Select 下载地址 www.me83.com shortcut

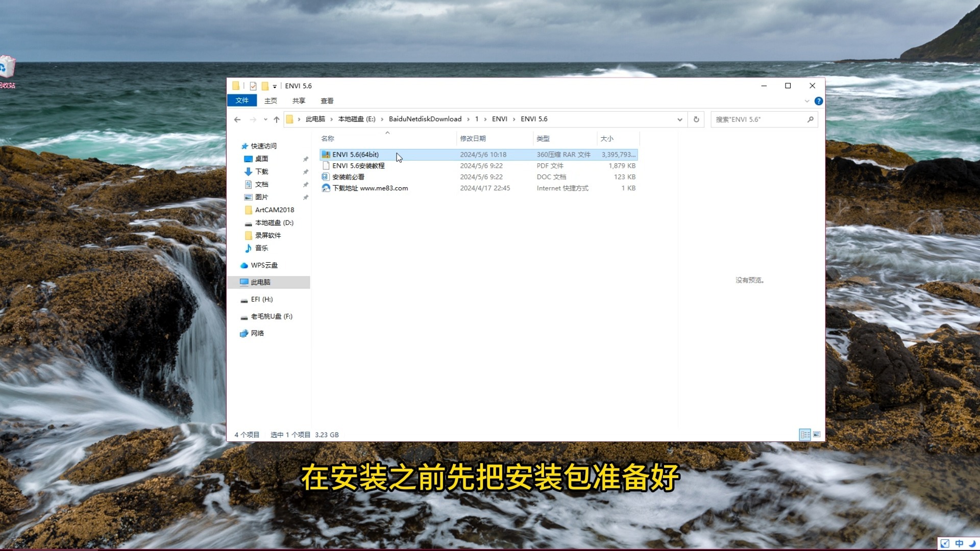479,188
